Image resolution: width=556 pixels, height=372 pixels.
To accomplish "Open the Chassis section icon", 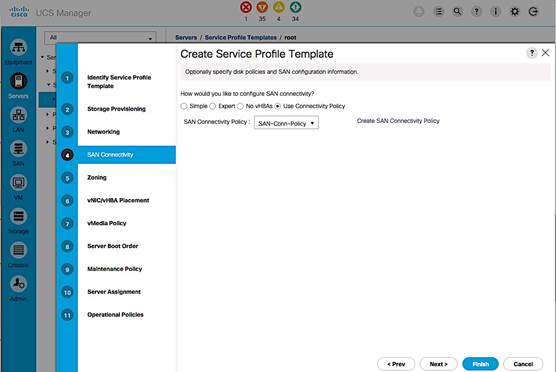I will (18, 250).
